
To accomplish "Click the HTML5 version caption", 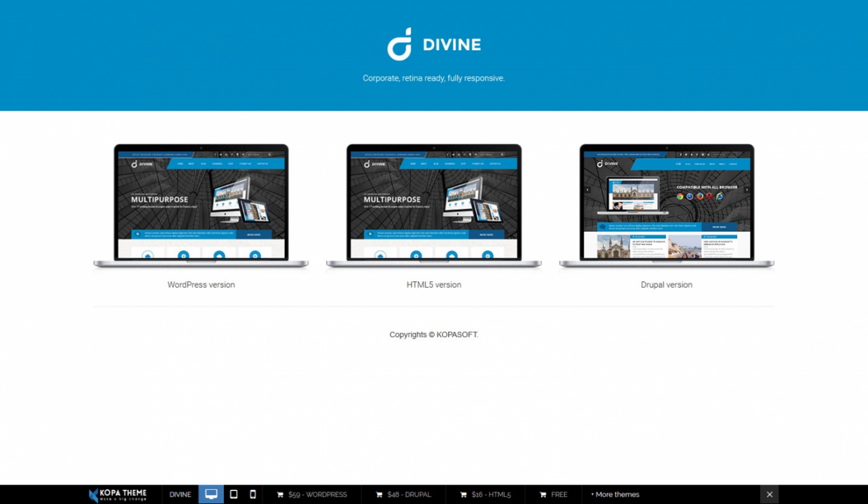I will pos(434,285).
